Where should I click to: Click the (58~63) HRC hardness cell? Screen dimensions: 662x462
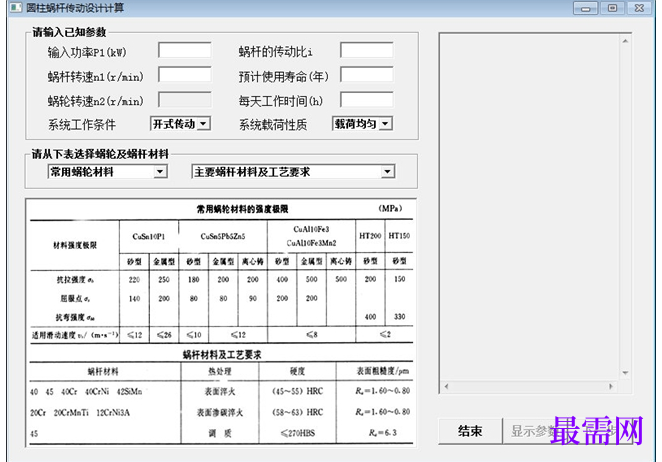pos(297,412)
